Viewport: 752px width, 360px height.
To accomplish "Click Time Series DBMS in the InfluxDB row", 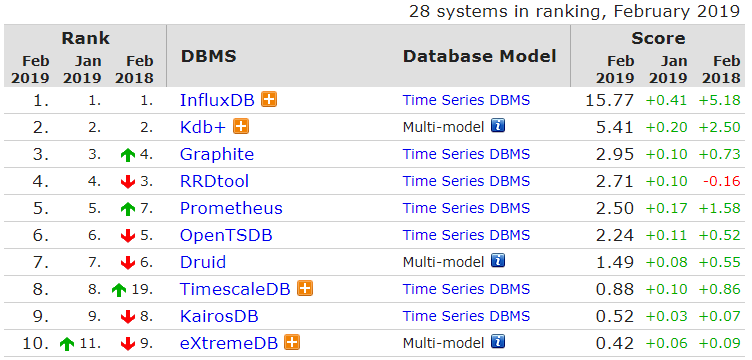I will 466,100.
